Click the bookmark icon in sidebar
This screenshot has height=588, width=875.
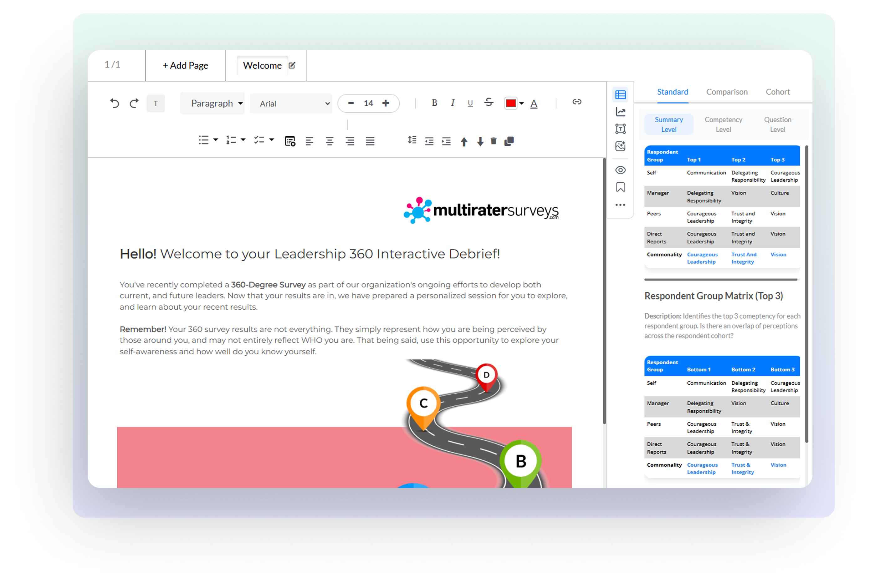[x=621, y=187]
